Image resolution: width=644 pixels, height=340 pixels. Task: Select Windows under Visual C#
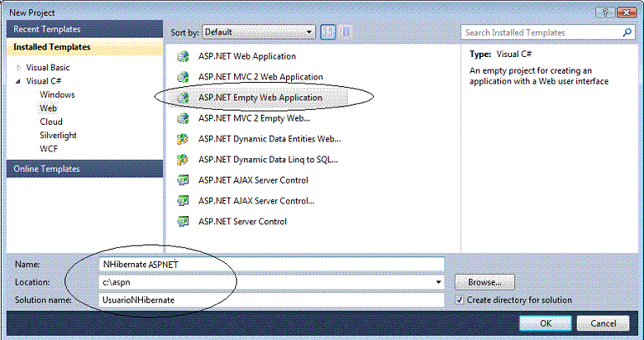(x=57, y=95)
